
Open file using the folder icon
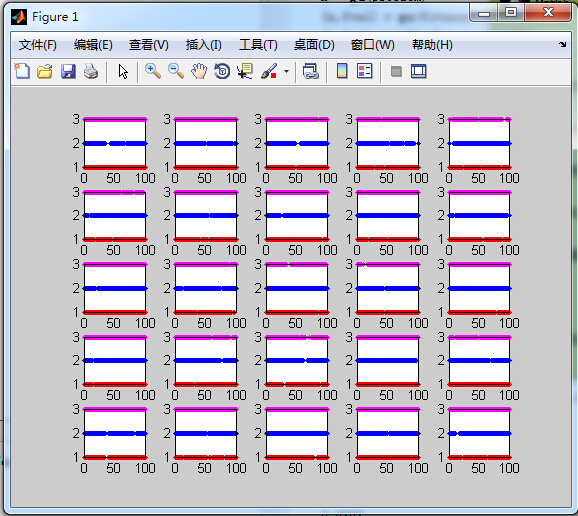click(x=45, y=71)
